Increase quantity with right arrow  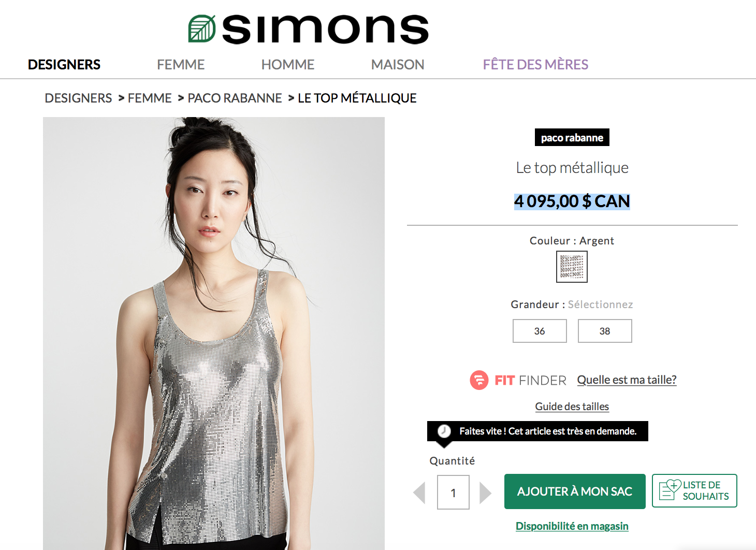tap(485, 493)
